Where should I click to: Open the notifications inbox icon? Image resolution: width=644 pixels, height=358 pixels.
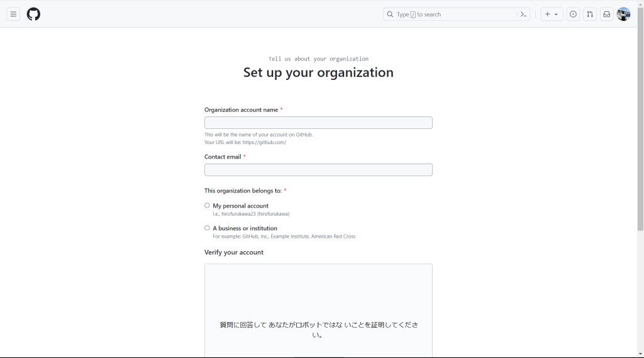[607, 14]
